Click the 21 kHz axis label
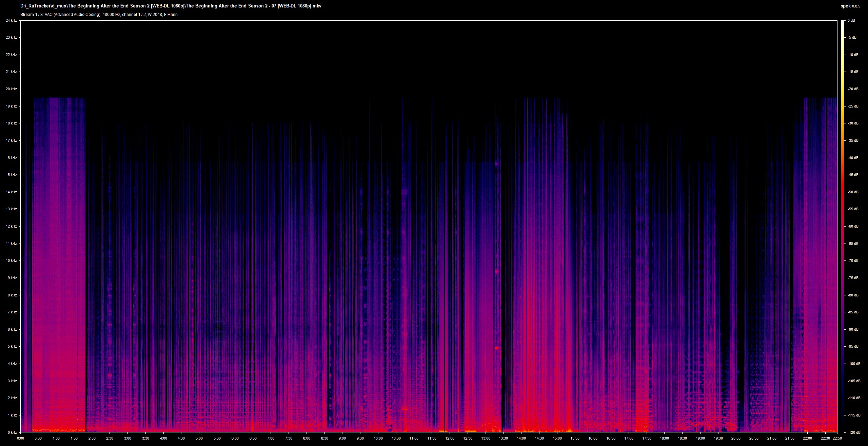The height and width of the screenshot is (446, 868). (11, 72)
